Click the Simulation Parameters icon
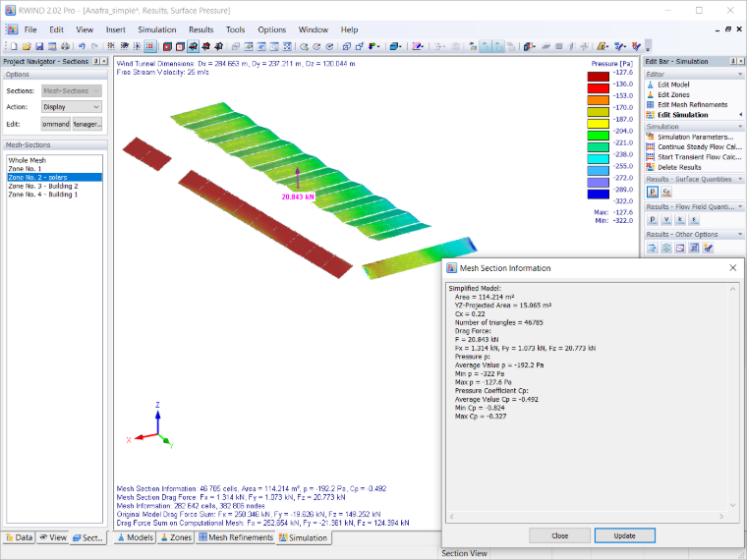747x560 pixels. tap(651, 137)
